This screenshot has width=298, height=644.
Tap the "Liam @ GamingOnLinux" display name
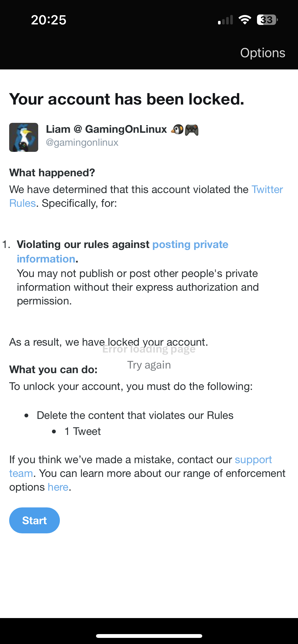[106, 129]
